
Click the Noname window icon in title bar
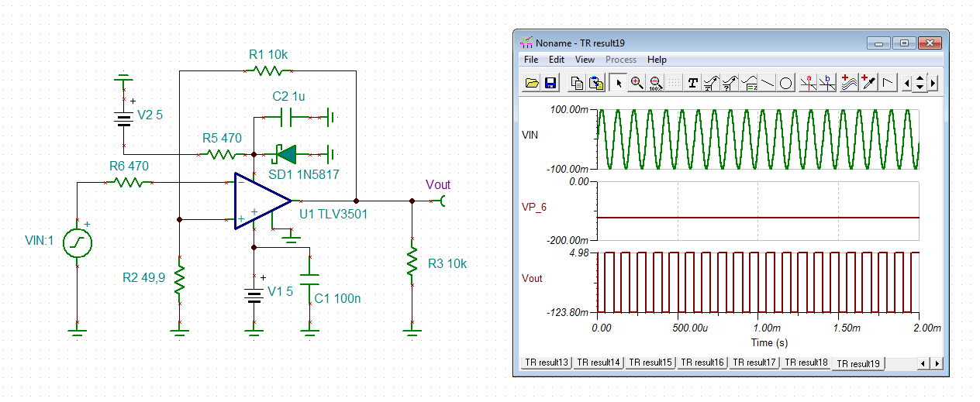click(x=526, y=43)
